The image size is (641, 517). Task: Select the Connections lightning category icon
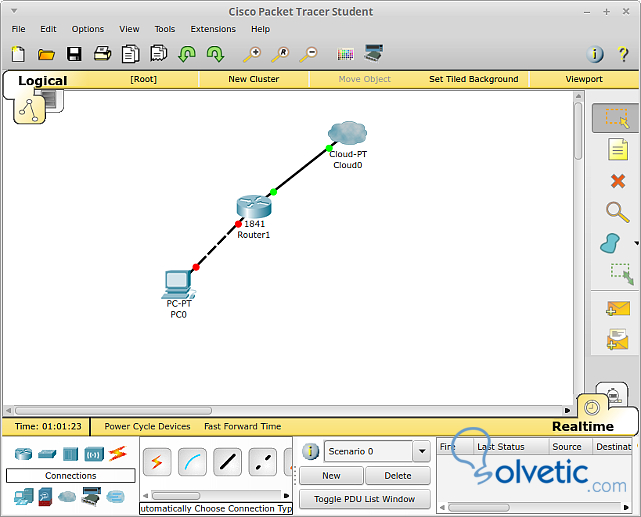118,454
